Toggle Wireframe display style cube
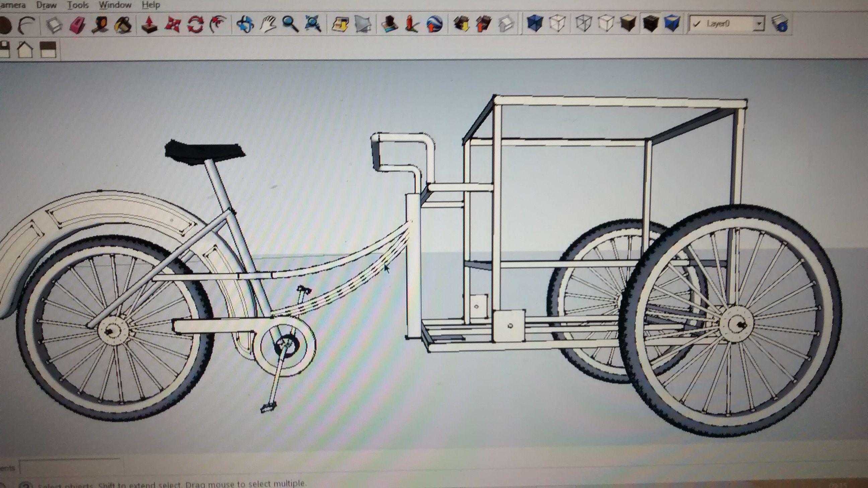Screen dimensions: 868x488 [584, 24]
